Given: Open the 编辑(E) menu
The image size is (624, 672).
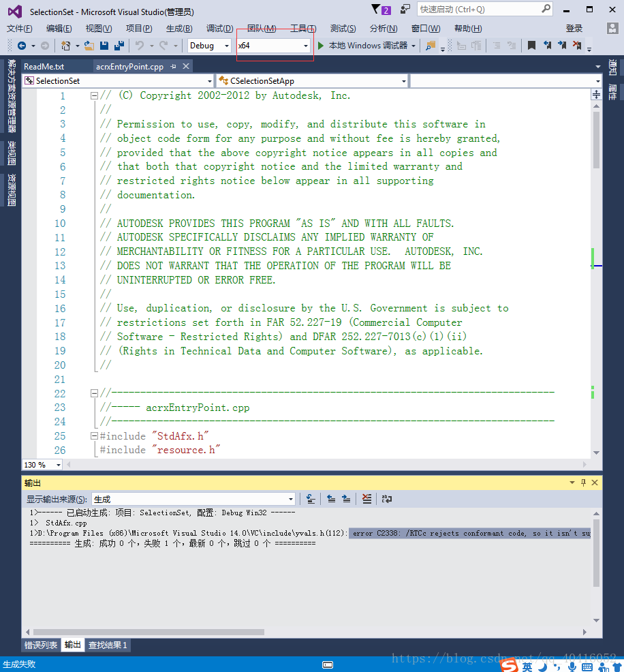Looking at the screenshot, I should (59, 29).
